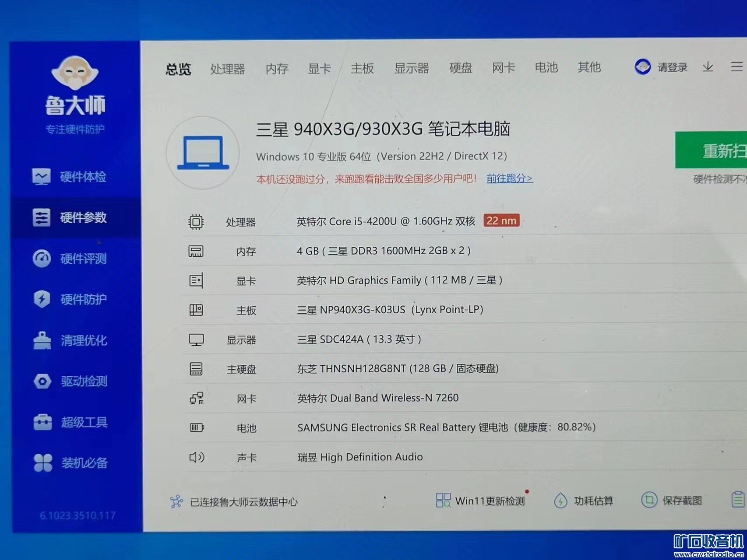Open 驱动检测 driver section
The height and width of the screenshot is (560, 747).
coord(70,381)
